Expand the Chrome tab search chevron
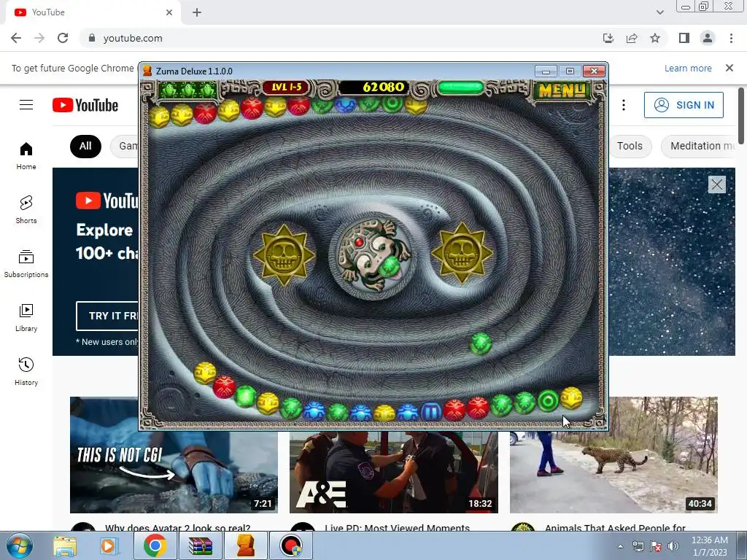 [x=659, y=12]
